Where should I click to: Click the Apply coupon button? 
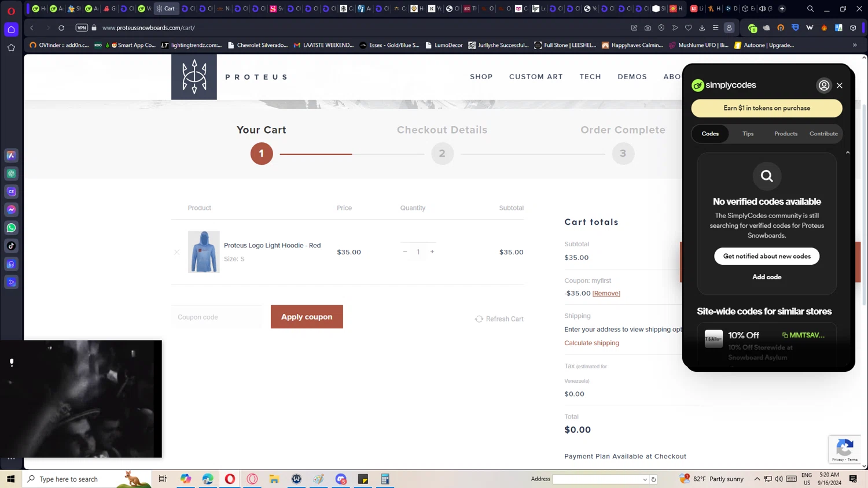tap(307, 317)
